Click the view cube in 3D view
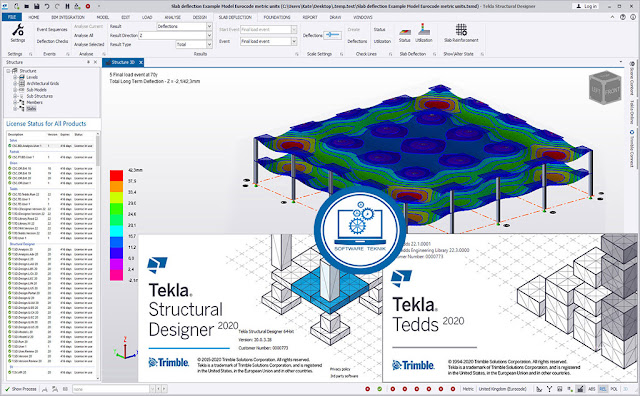This screenshot has height=396, width=640. [605, 87]
